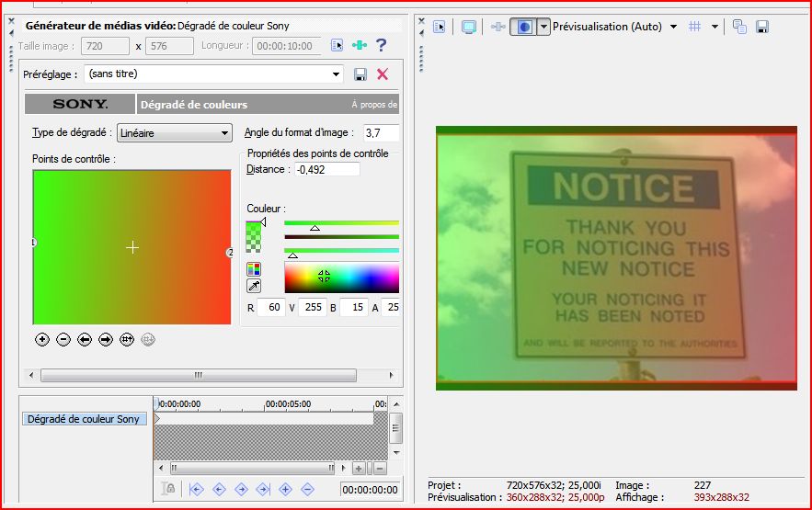Click the external monitor preview icon
This screenshot has width=812, height=510.
469,27
